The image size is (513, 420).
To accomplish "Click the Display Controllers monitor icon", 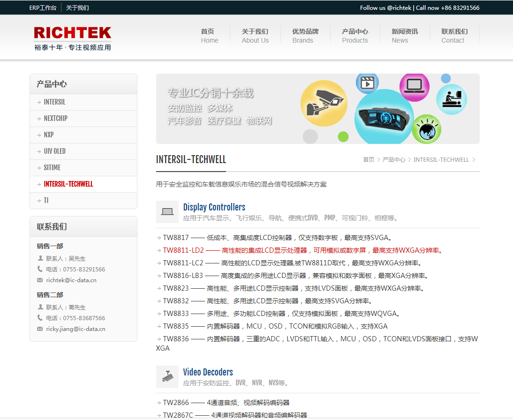I will tap(167, 211).
